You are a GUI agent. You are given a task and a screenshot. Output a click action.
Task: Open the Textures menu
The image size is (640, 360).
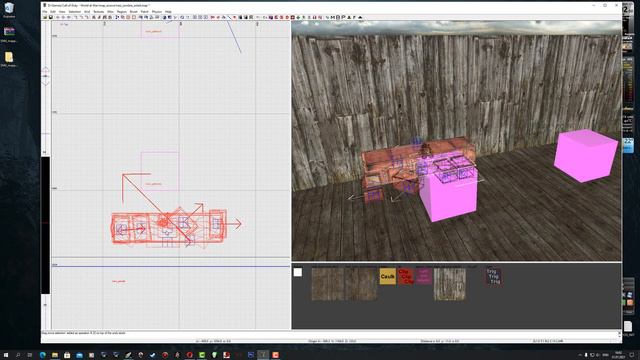click(99, 12)
